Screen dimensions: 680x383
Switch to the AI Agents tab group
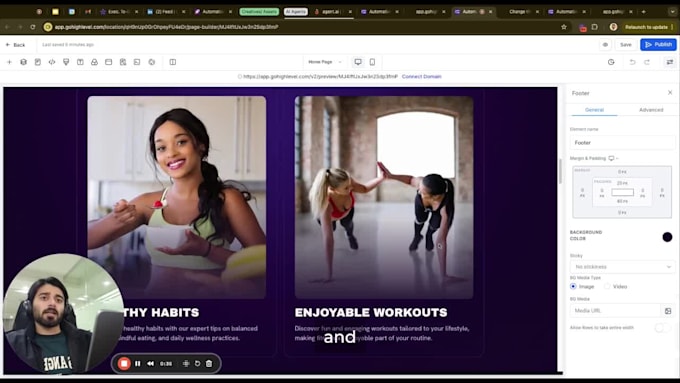pos(296,12)
